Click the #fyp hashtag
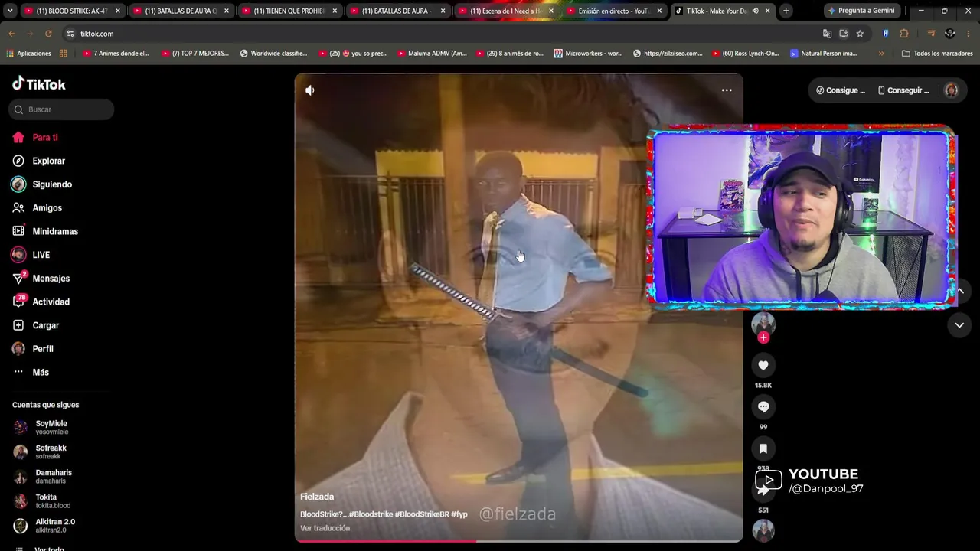 pos(459,514)
